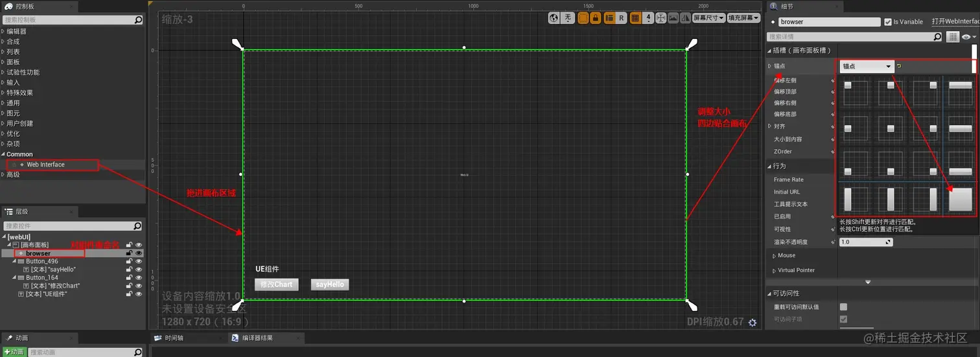The image size is (980, 357).
Task: Open the 填充屏幕 fill screen dropdown
Action: click(743, 18)
